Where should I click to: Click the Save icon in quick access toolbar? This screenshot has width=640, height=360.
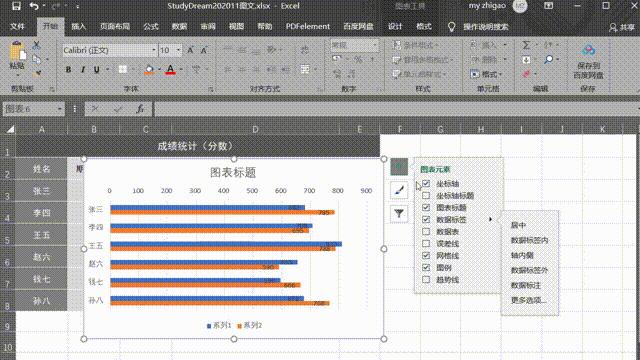tap(16, 6)
